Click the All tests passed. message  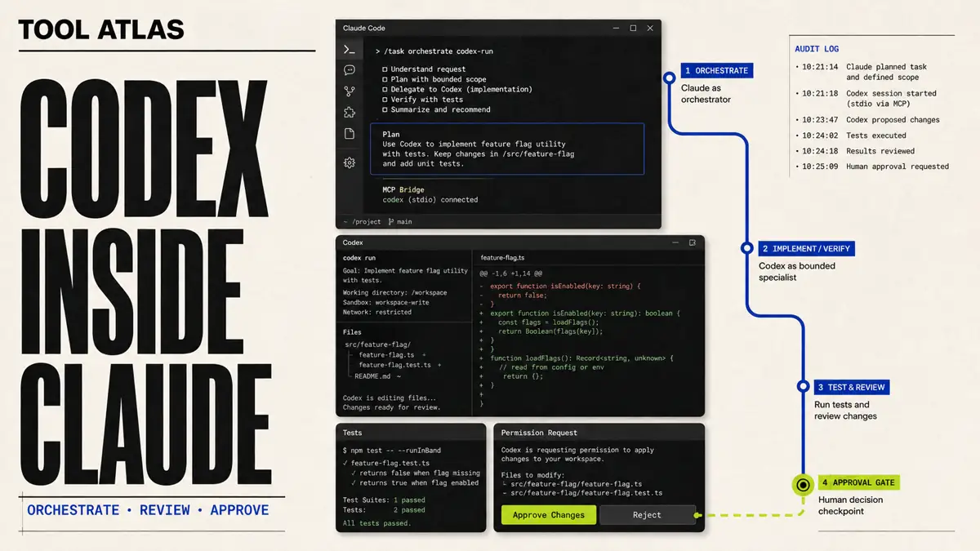(377, 522)
